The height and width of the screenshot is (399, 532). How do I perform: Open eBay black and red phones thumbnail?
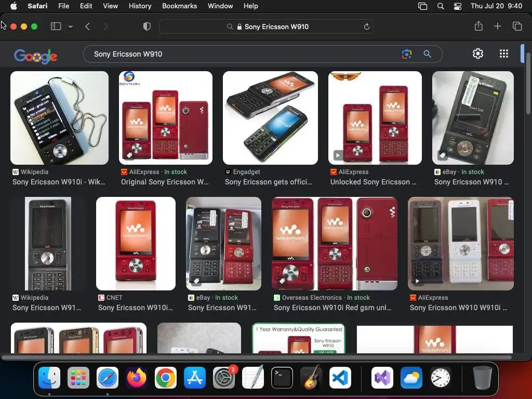(223, 244)
